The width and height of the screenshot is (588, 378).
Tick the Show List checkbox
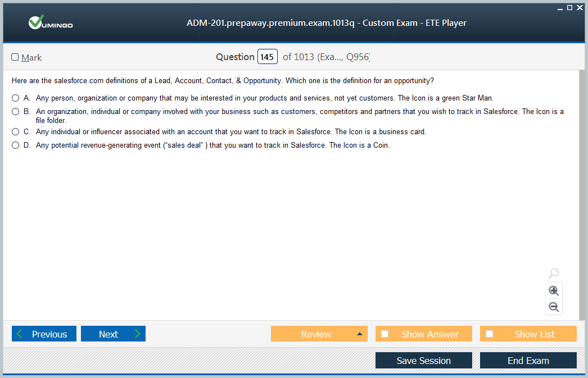pos(490,334)
